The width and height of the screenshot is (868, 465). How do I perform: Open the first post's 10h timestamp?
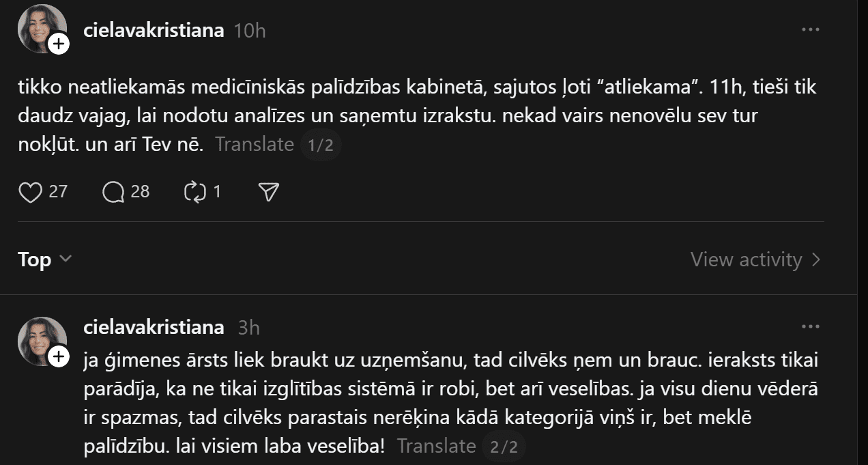[249, 31]
